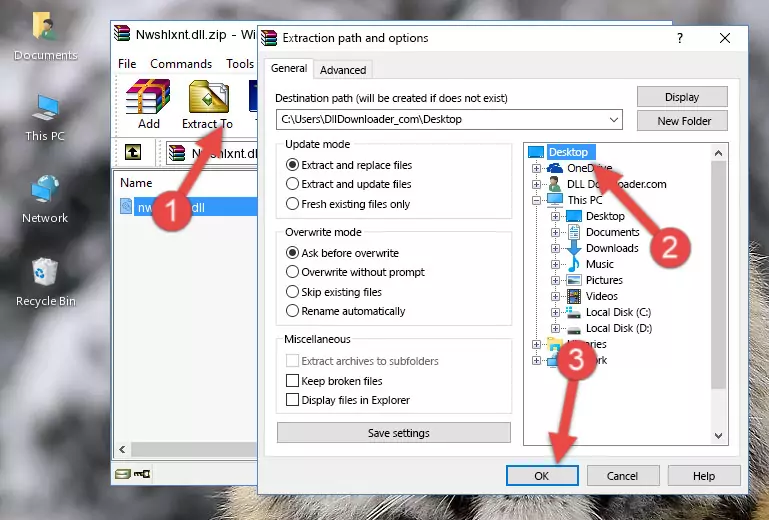
Task: Click the dialog help question mark
Action: click(680, 38)
